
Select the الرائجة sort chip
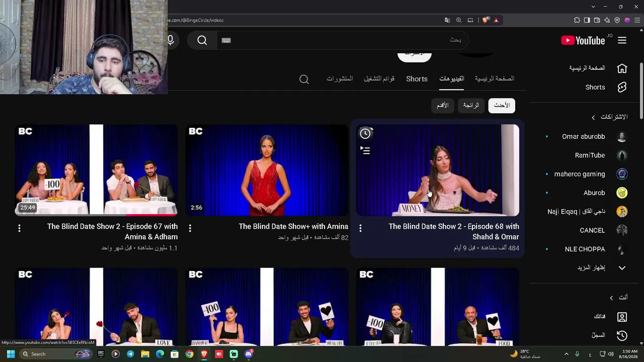pyautogui.click(x=471, y=106)
